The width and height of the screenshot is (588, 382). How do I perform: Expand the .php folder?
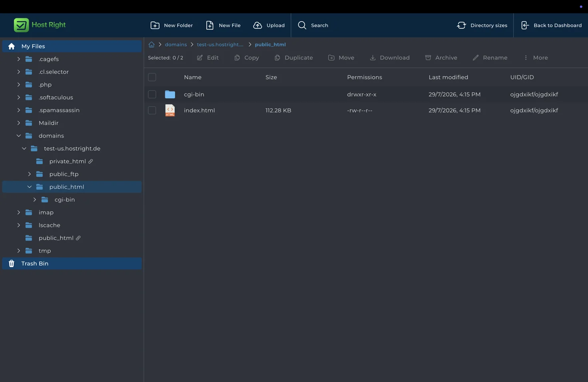(18, 85)
